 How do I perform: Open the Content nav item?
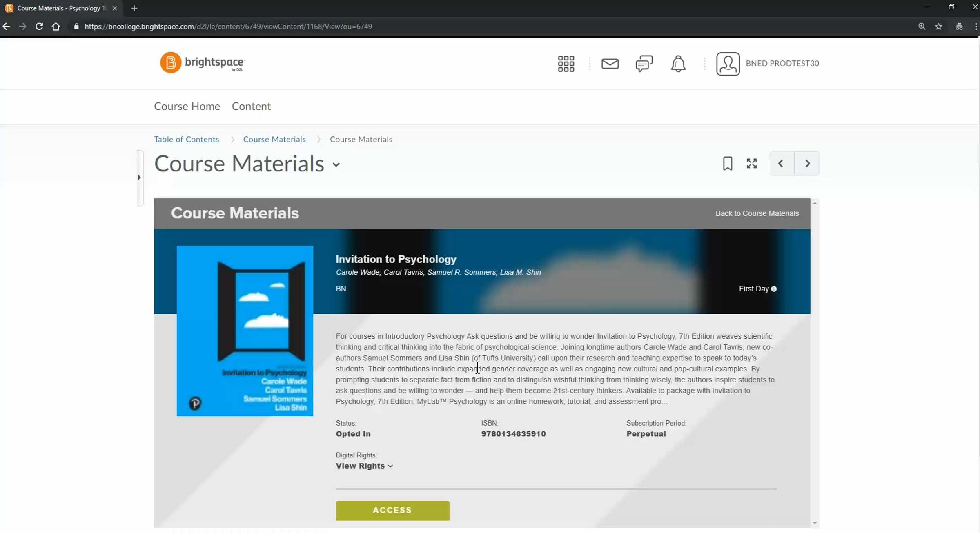click(x=251, y=106)
